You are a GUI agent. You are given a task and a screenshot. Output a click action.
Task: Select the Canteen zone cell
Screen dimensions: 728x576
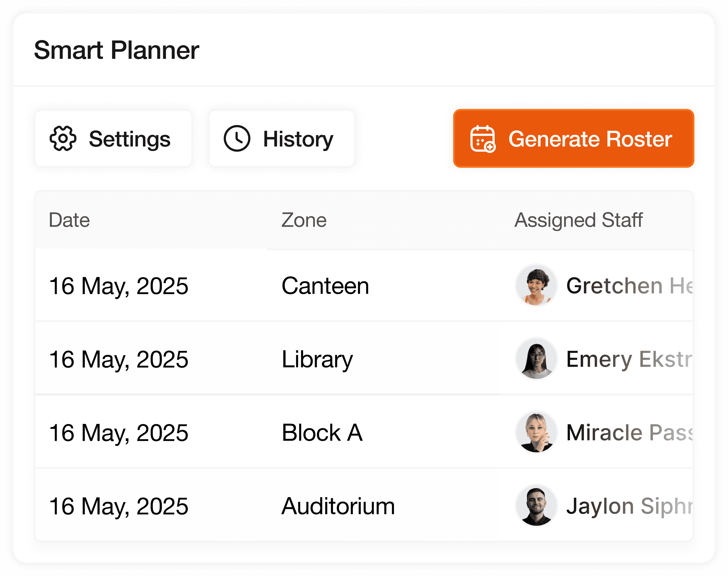click(325, 286)
